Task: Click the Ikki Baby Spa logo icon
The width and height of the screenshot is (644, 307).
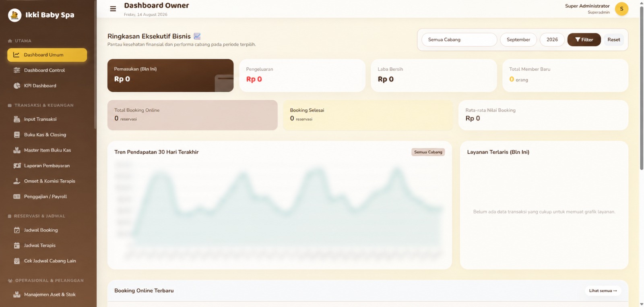Action: tap(15, 15)
